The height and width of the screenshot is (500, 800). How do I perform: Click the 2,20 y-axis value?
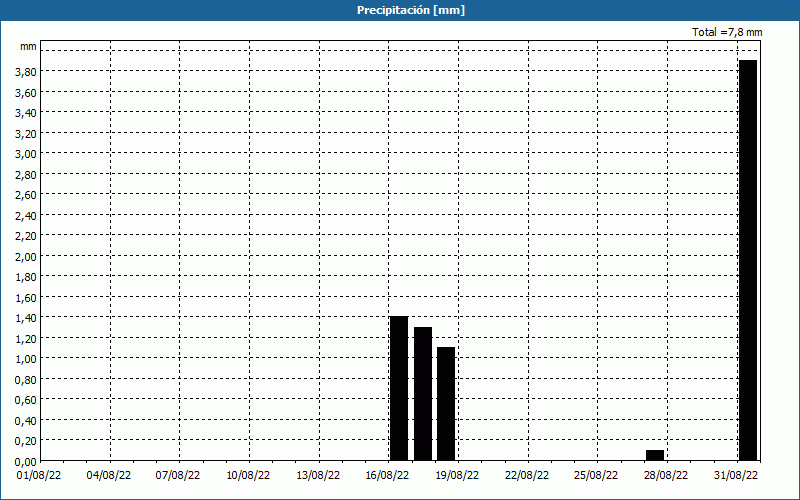[26, 236]
